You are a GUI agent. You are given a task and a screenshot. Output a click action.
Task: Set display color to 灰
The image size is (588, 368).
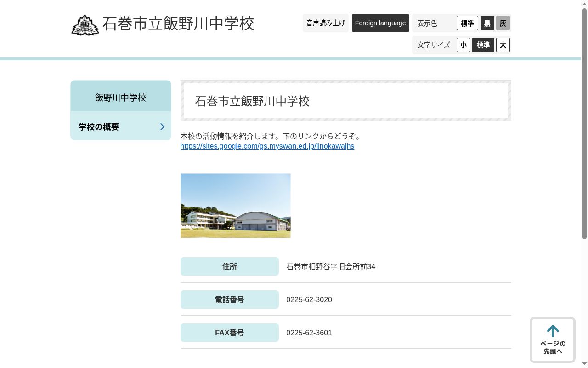(x=503, y=23)
